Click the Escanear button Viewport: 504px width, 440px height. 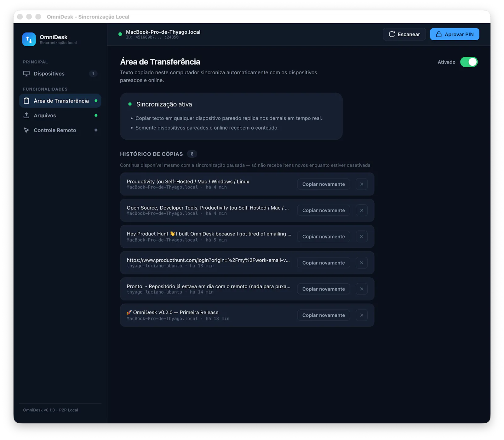(x=404, y=34)
